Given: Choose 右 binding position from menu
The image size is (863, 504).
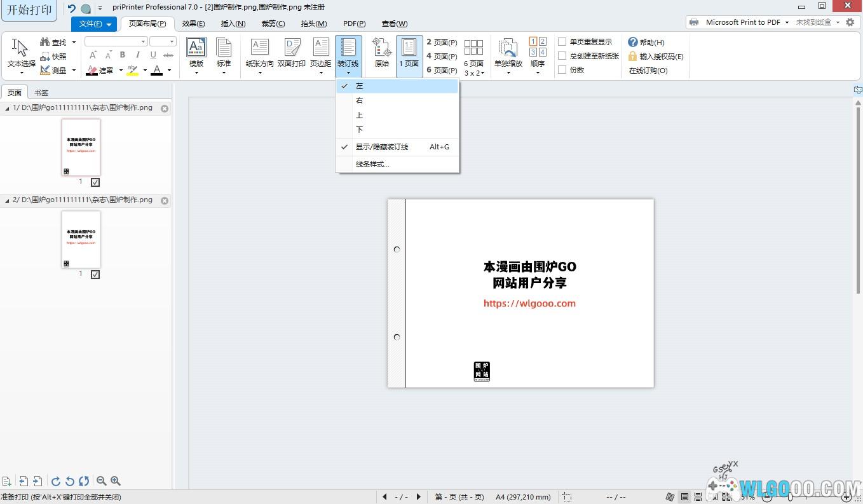Looking at the screenshot, I should [x=360, y=100].
